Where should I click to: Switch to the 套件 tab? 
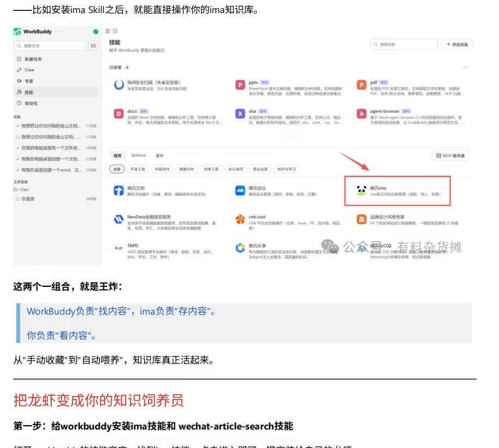point(159,155)
